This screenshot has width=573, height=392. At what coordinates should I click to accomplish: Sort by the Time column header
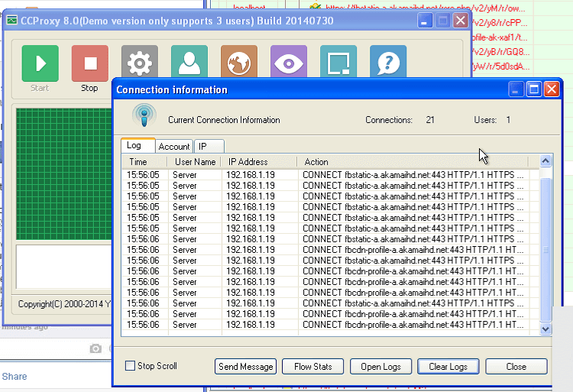tap(145, 162)
